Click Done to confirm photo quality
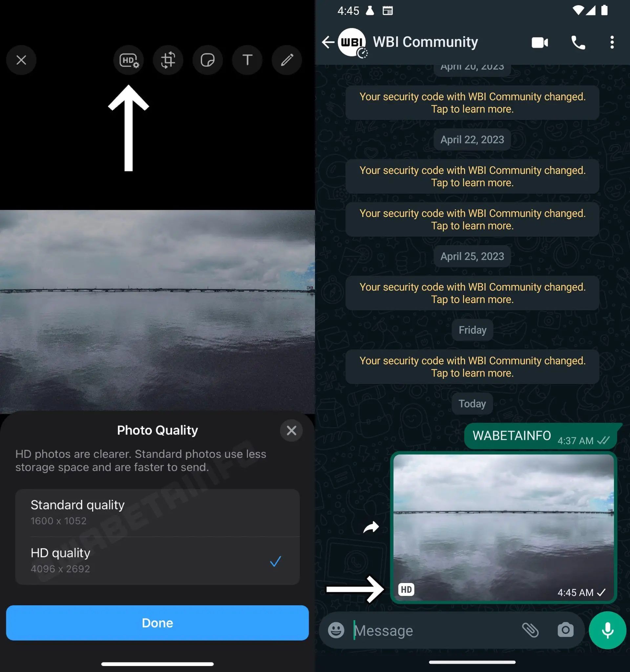The width and height of the screenshot is (630, 672). click(x=157, y=622)
